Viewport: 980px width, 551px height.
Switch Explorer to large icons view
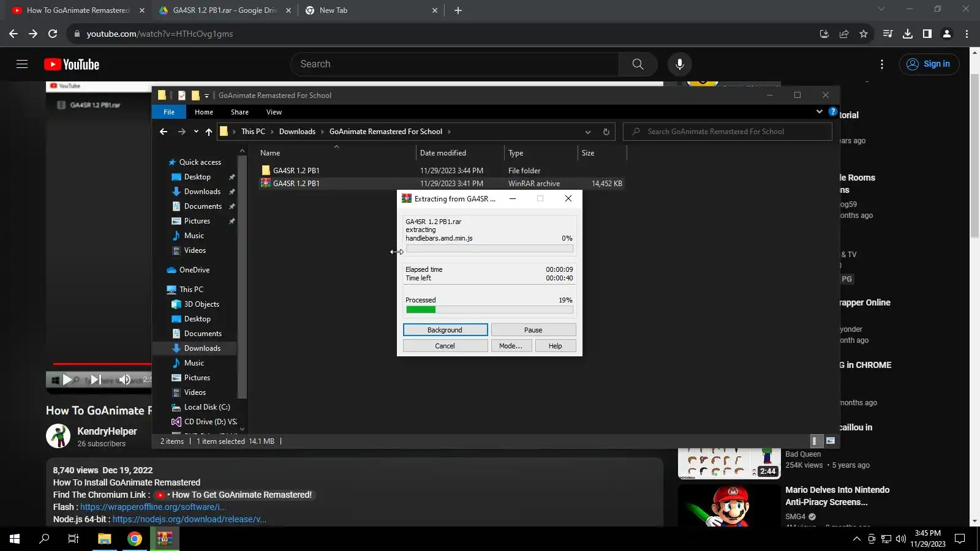[831, 441]
